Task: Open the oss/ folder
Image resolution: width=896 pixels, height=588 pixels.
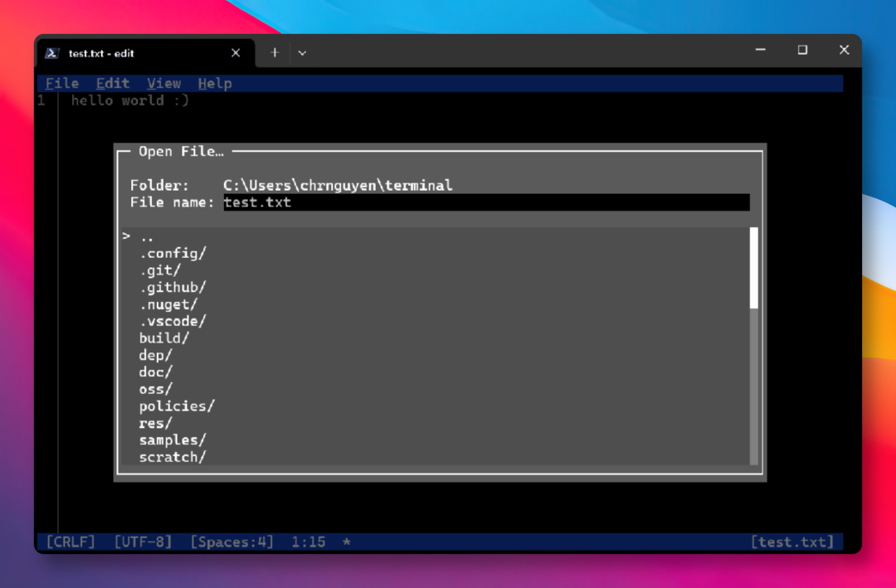Action: pos(436,389)
